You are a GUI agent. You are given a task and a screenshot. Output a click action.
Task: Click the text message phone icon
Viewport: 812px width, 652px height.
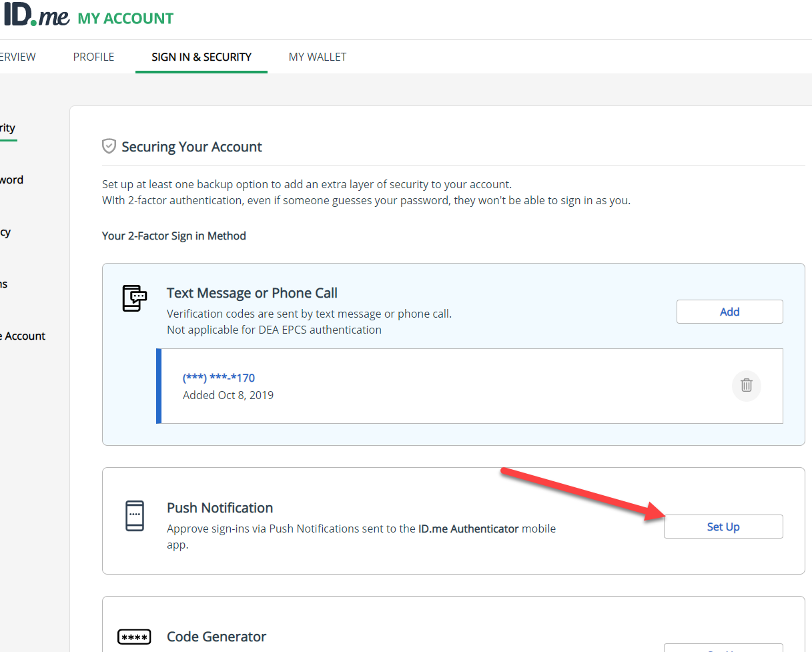pyautogui.click(x=134, y=298)
